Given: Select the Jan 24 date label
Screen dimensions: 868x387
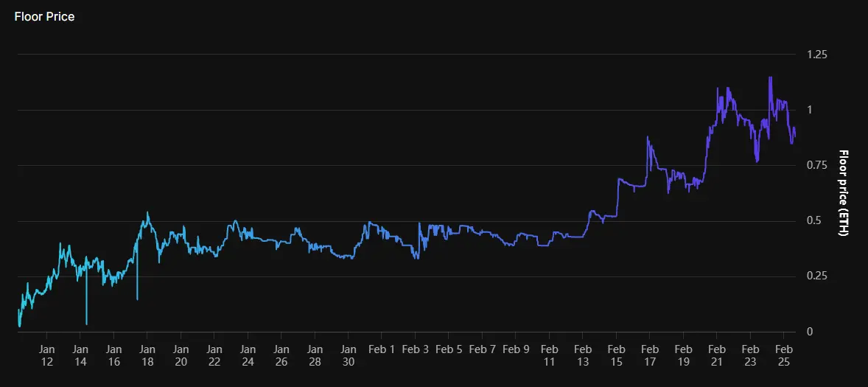Looking at the screenshot, I should pos(248,355).
